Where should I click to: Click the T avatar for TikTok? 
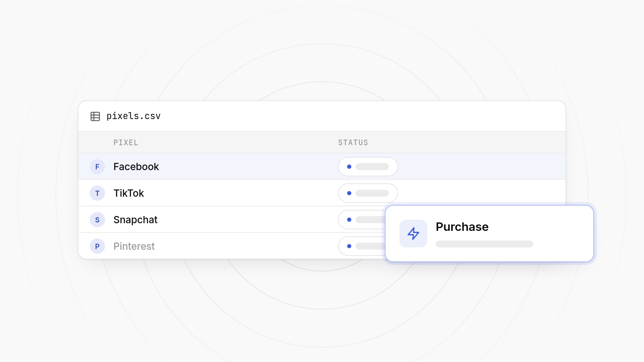(97, 193)
